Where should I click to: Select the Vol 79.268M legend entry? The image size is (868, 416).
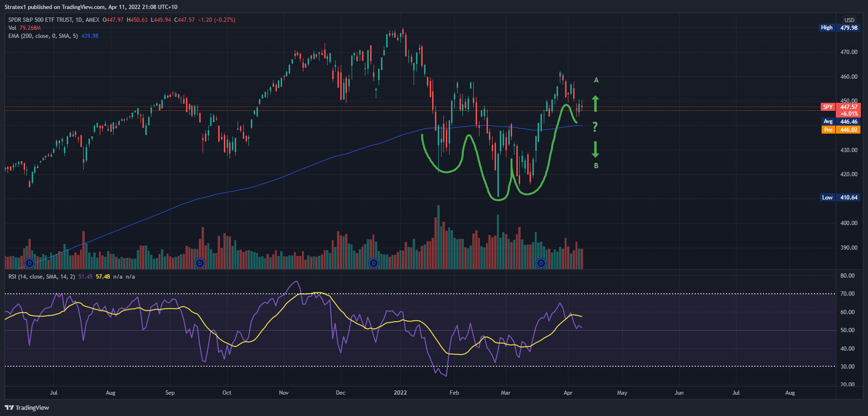click(25, 28)
